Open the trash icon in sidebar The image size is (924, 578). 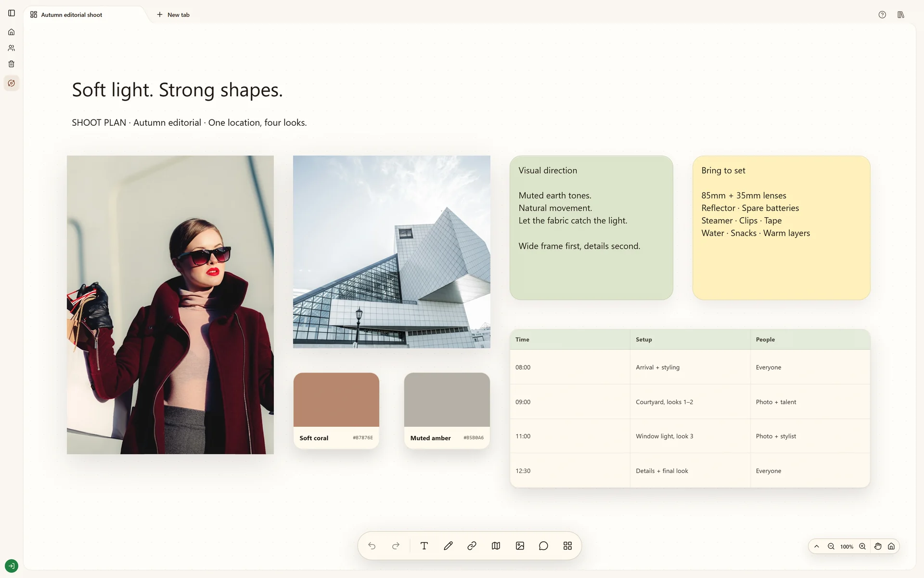pos(12,64)
